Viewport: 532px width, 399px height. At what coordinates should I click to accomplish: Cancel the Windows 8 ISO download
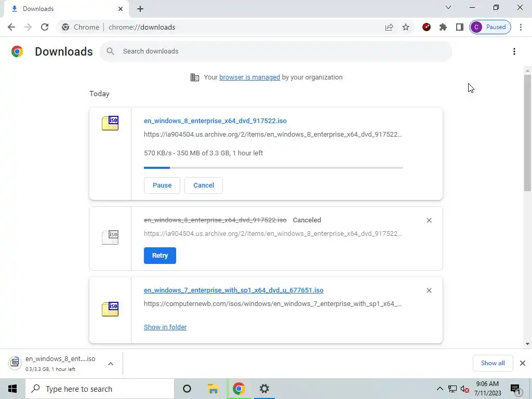pyautogui.click(x=204, y=185)
